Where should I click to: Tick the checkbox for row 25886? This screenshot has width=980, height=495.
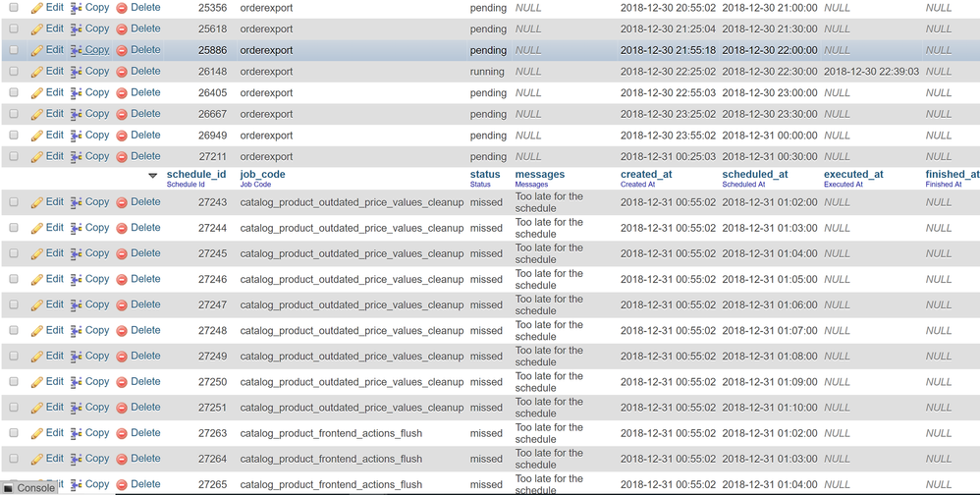click(14, 50)
